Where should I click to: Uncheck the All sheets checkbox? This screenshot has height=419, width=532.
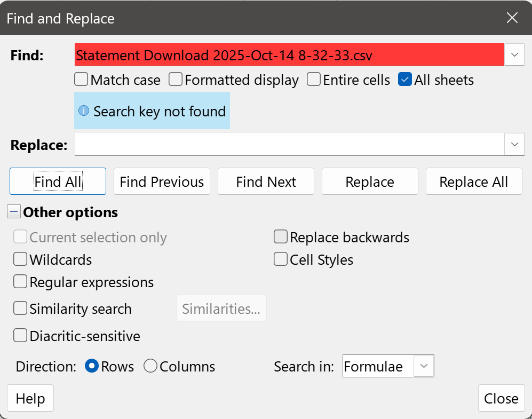(x=405, y=80)
